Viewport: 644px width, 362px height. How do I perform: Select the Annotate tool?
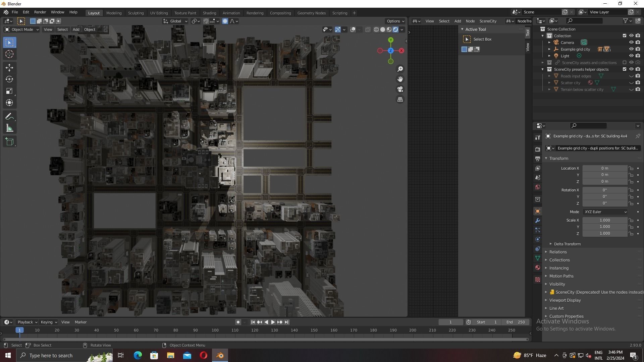coord(9,117)
